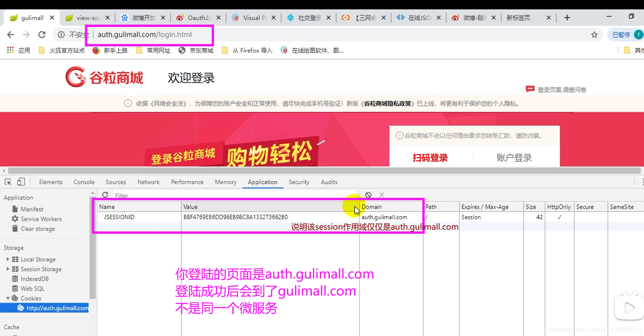Select IndexedDB in storage list

click(x=34, y=279)
